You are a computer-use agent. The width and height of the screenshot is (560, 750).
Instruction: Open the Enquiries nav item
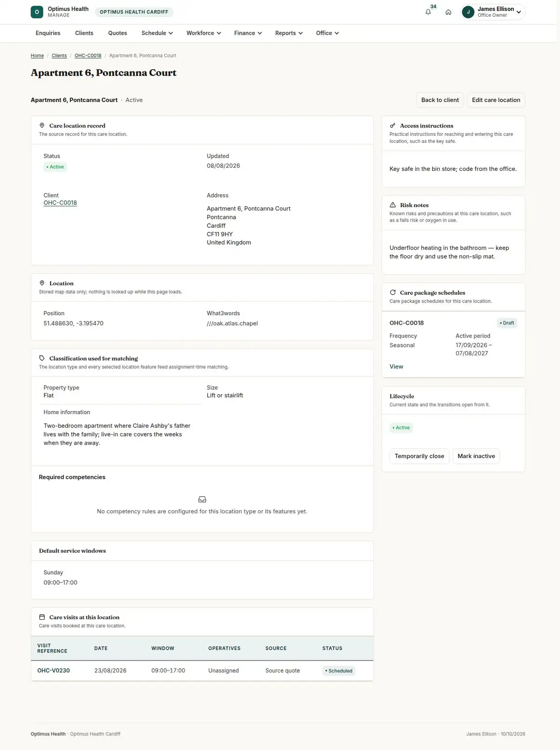[x=48, y=33]
